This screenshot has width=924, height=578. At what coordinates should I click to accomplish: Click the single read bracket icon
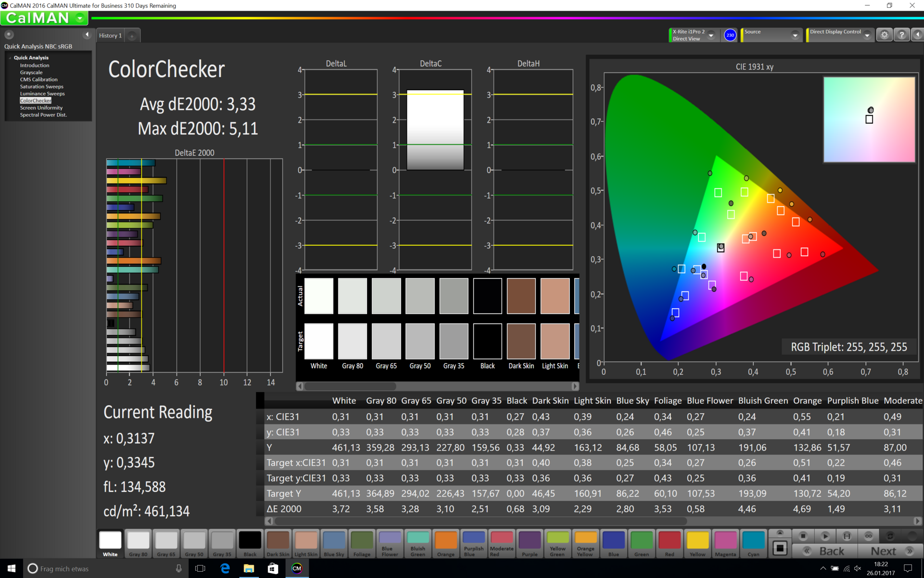tap(847, 536)
